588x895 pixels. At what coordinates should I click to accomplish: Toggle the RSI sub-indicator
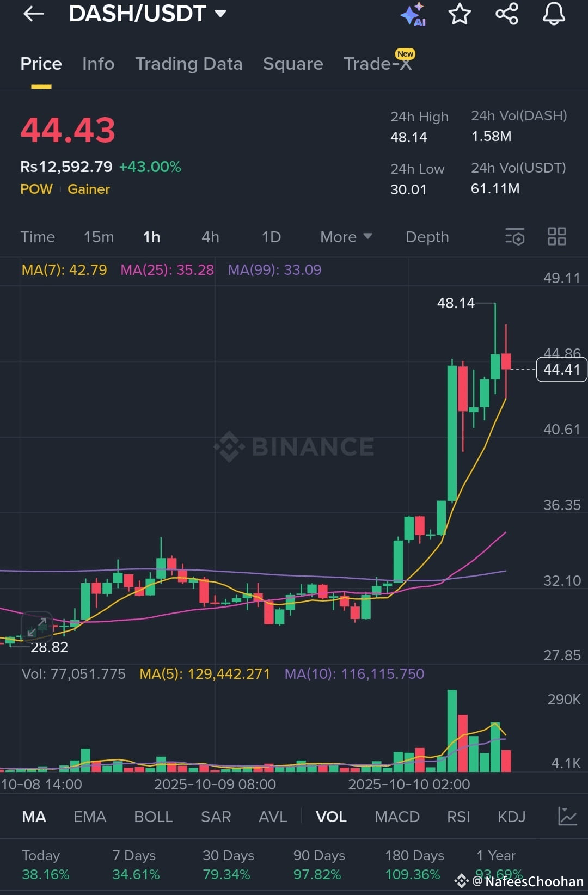[x=458, y=817]
